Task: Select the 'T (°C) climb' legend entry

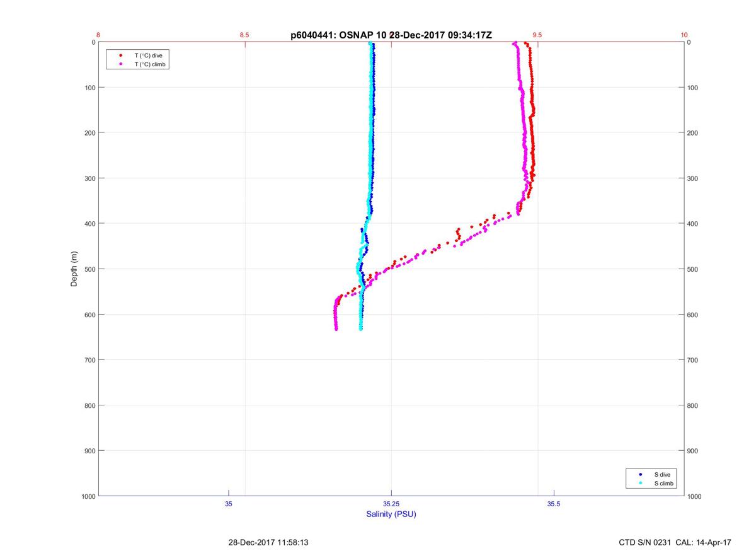Action: (150, 64)
